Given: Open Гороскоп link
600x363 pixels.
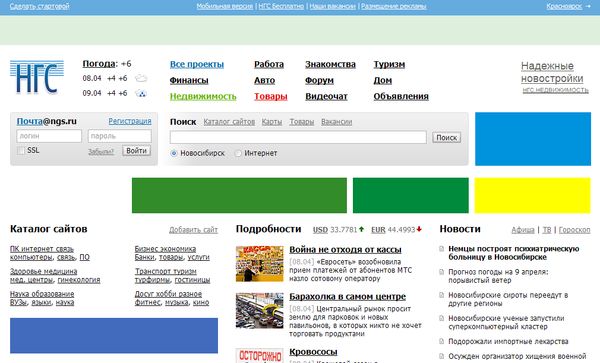Looking at the screenshot, I should click(574, 230).
